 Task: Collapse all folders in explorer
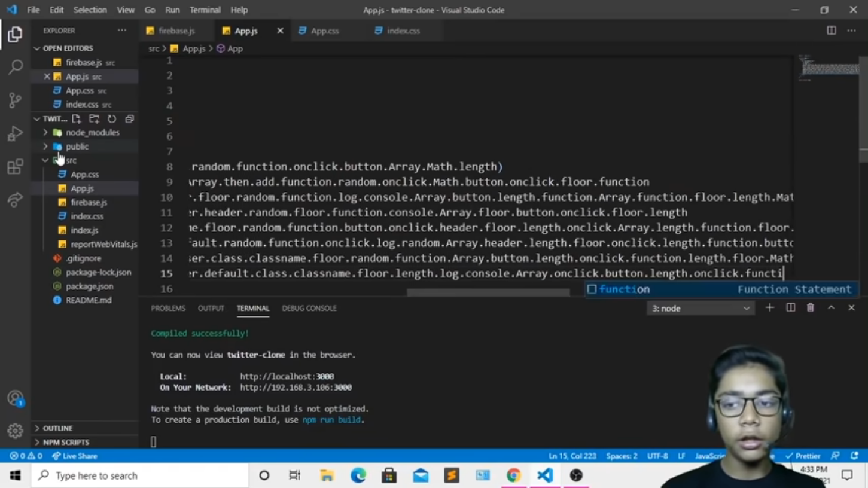(129, 119)
